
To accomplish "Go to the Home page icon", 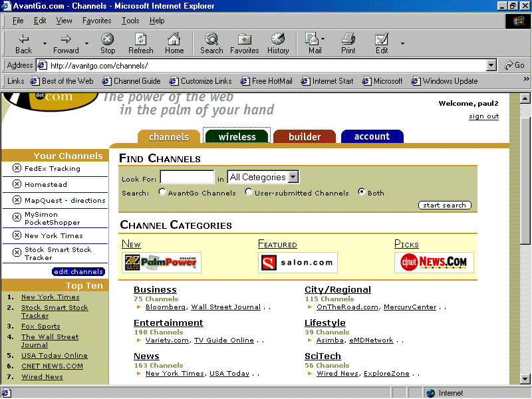I will click(174, 39).
